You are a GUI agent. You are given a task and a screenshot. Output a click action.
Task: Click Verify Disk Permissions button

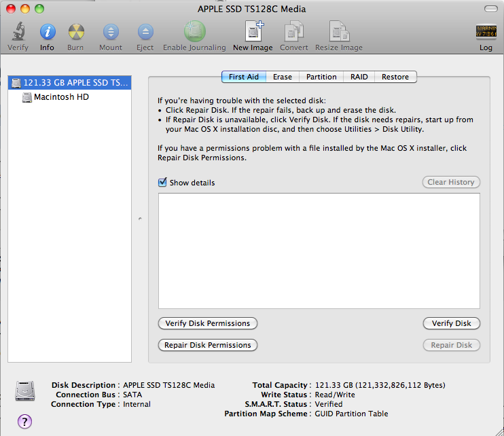[208, 323]
